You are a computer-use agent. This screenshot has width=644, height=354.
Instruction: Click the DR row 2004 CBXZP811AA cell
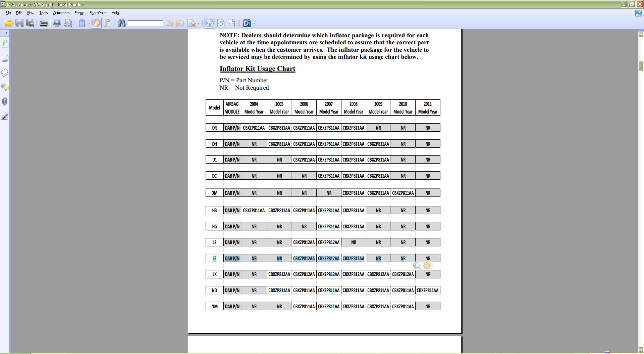tap(254, 128)
